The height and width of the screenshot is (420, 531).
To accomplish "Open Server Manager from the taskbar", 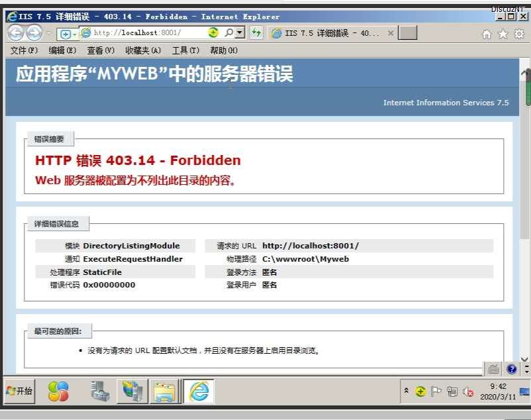I will [100, 392].
